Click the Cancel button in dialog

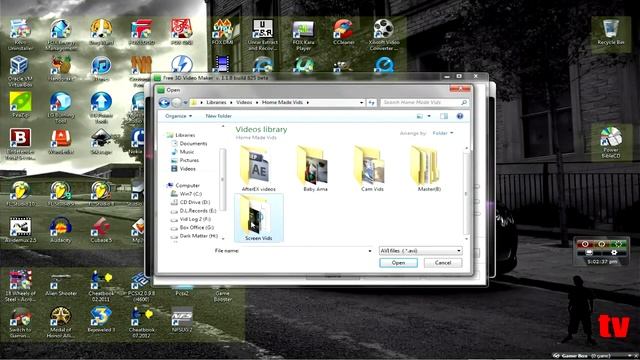tap(443, 263)
